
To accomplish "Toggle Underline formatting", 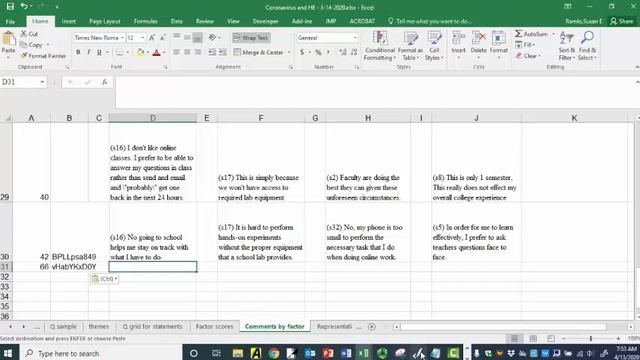I will [99, 52].
